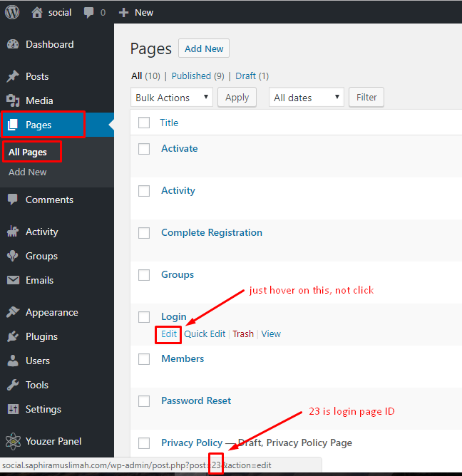This screenshot has height=476, width=462.
Task: Click the Apply button
Action: pyautogui.click(x=237, y=97)
